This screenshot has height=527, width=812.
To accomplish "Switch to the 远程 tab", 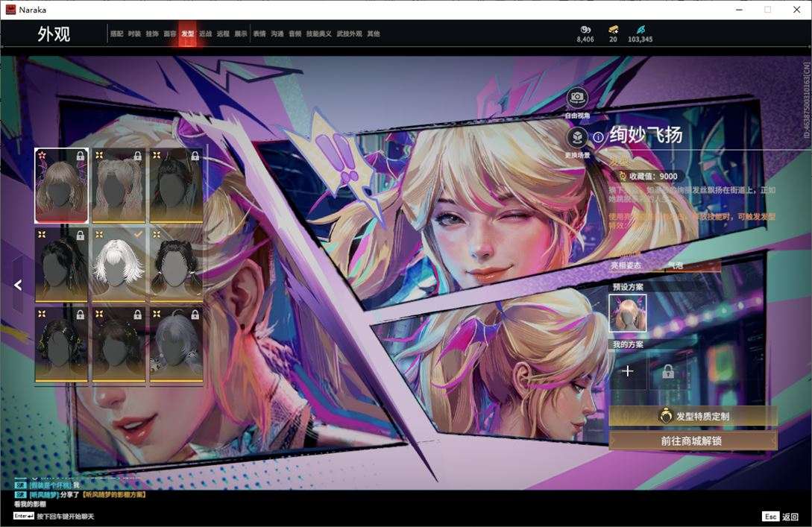I will (223, 34).
